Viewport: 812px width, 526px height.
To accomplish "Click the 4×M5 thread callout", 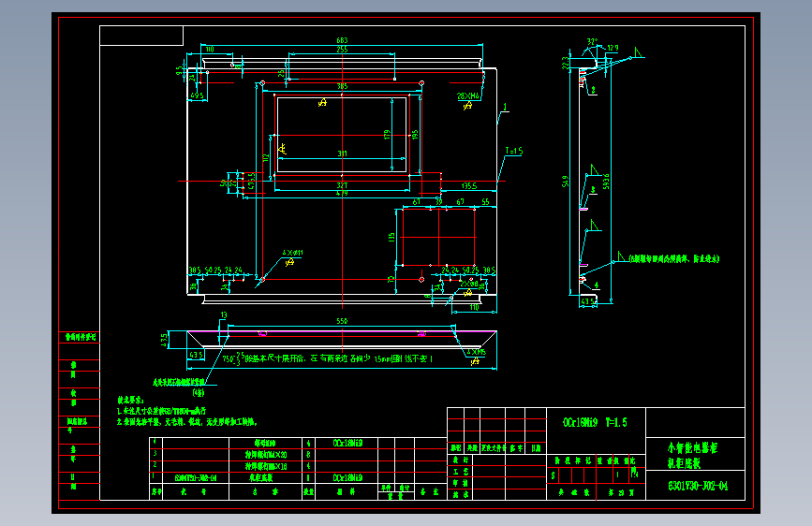I will click(x=477, y=353).
